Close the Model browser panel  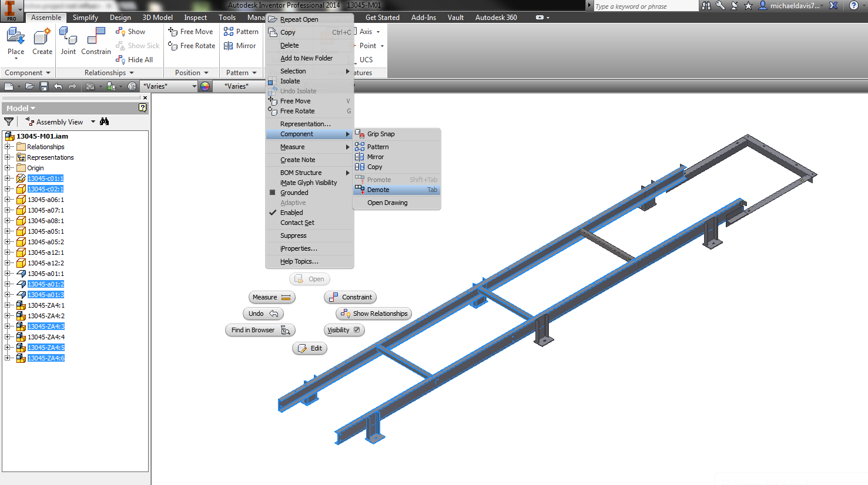click(x=145, y=97)
